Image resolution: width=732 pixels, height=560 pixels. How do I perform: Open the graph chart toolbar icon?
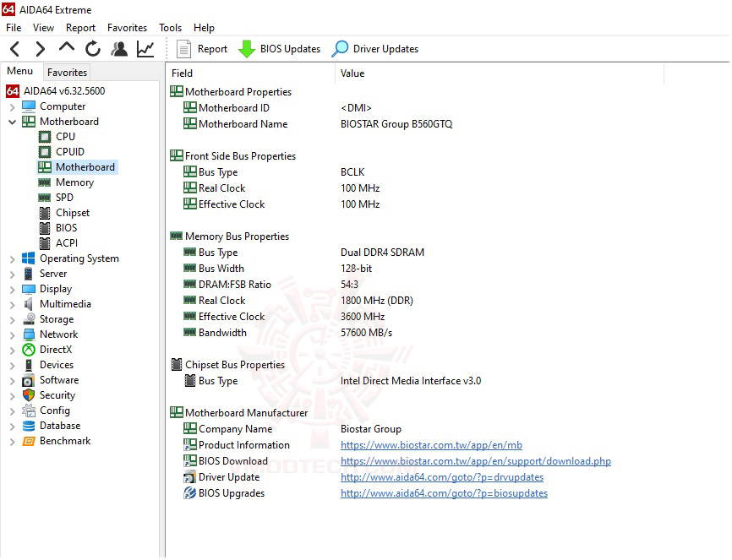pyautogui.click(x=145, y=48)
